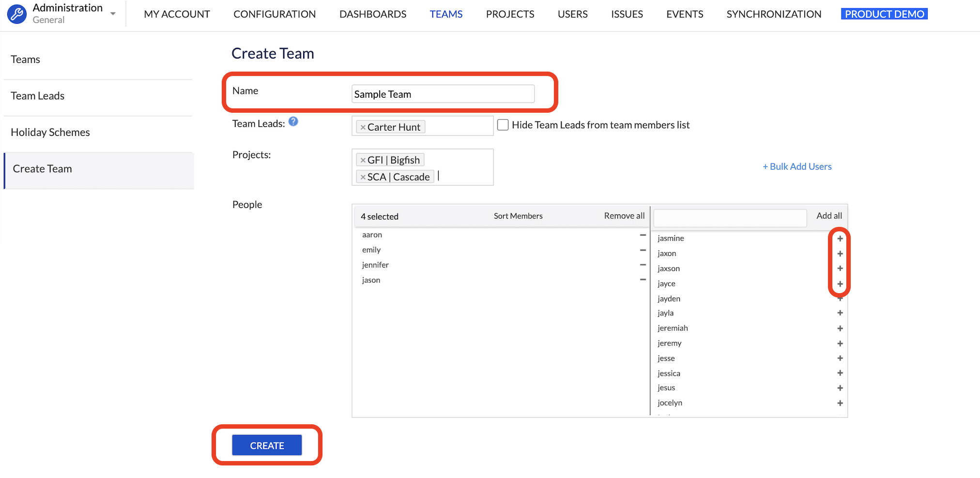Click the Administration wrench logo icon

point(16,14)
